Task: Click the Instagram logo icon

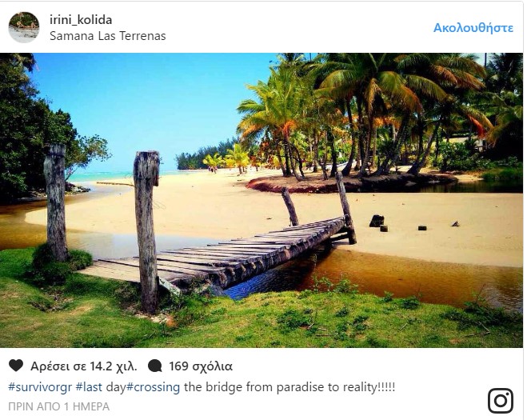Action: (501, 401)
